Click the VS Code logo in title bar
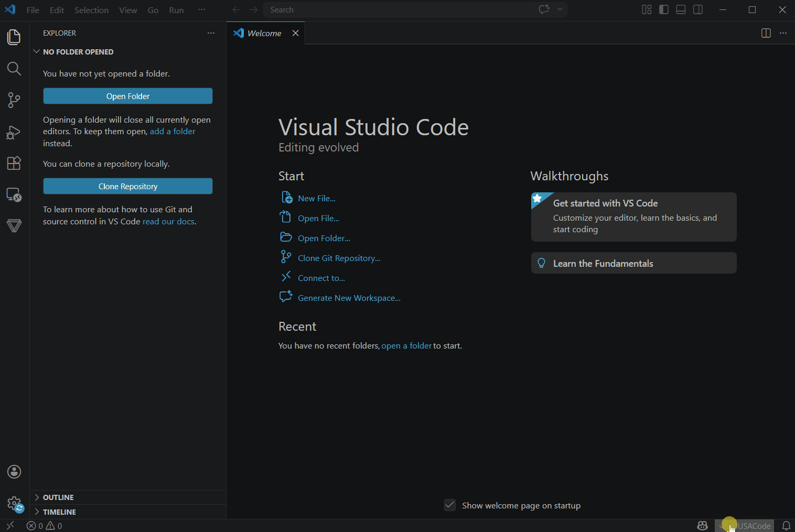795x532 pixels. (x=10, y=9)
